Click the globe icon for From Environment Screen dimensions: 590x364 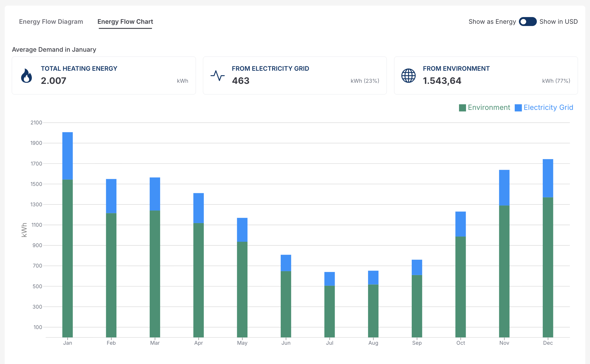tap(408, 75)
